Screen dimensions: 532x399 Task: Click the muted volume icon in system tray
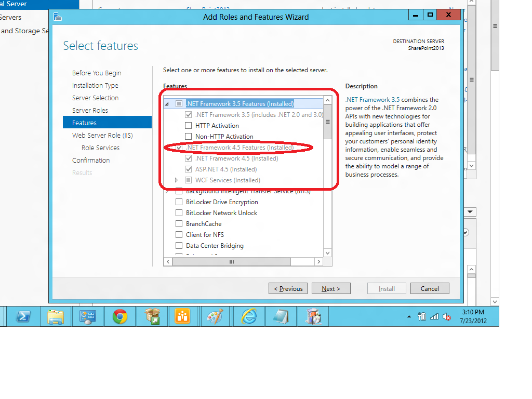[x=447, y=316]
